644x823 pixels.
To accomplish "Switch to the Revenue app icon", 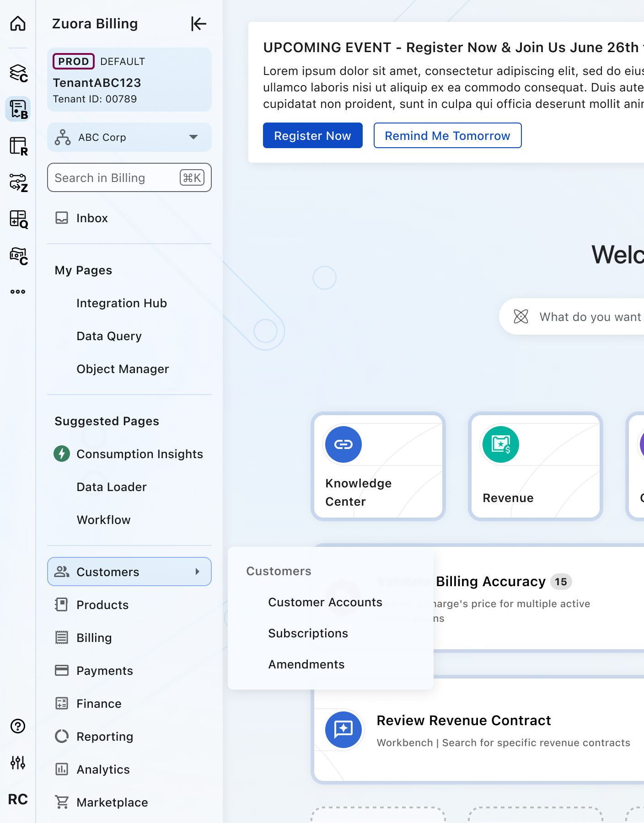I will point(18,146).
